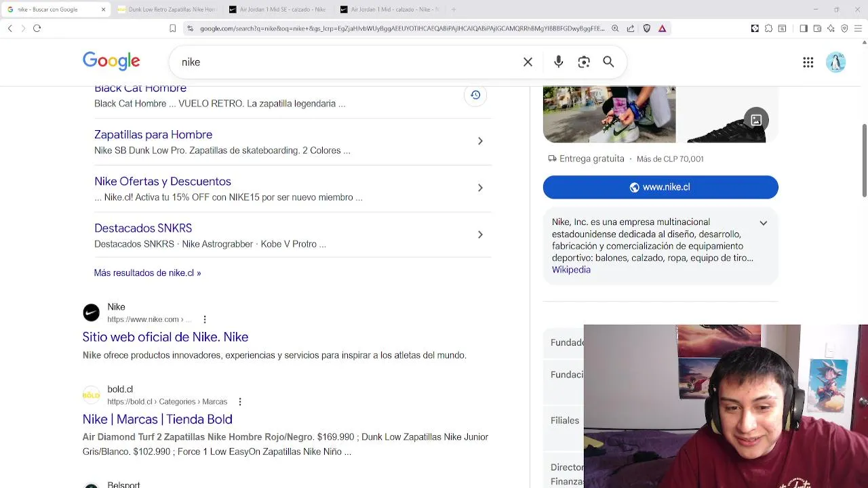Submit the search with the magnifier icon
868x488 pixels.
[608, 62]
